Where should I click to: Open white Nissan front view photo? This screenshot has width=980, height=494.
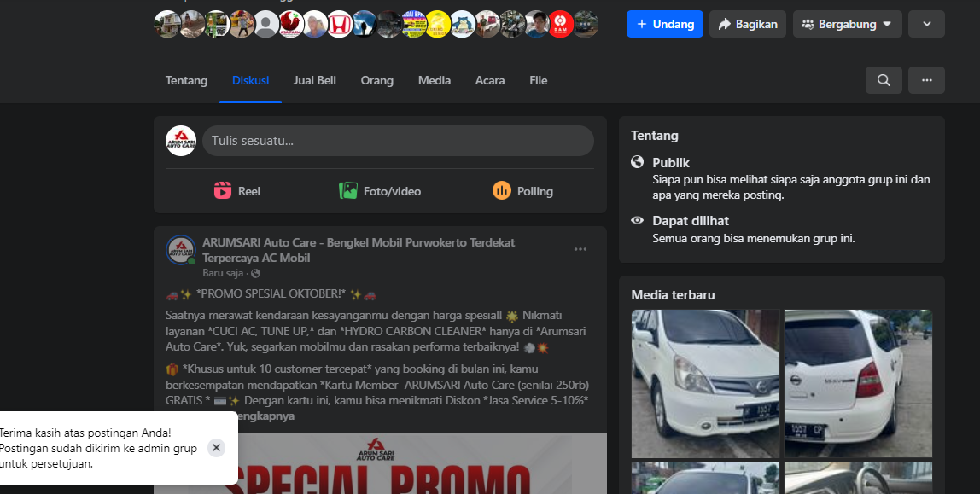point(705,383)
